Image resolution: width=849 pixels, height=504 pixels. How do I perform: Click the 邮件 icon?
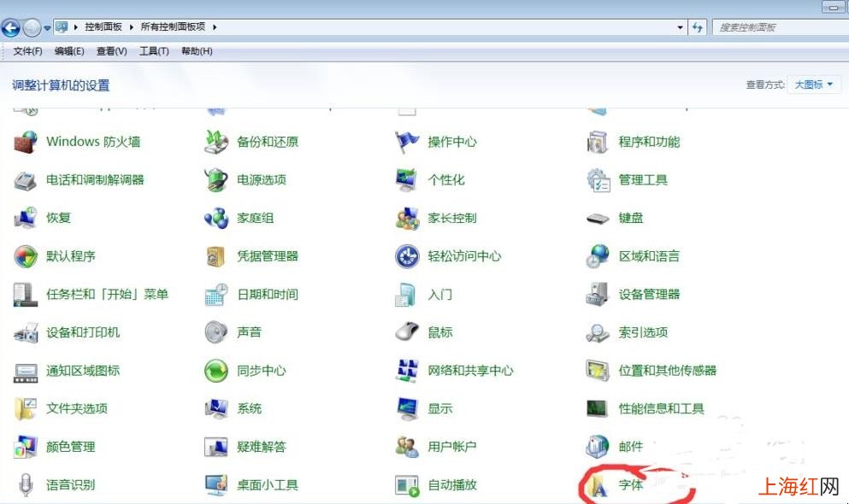tap(598, 447)
